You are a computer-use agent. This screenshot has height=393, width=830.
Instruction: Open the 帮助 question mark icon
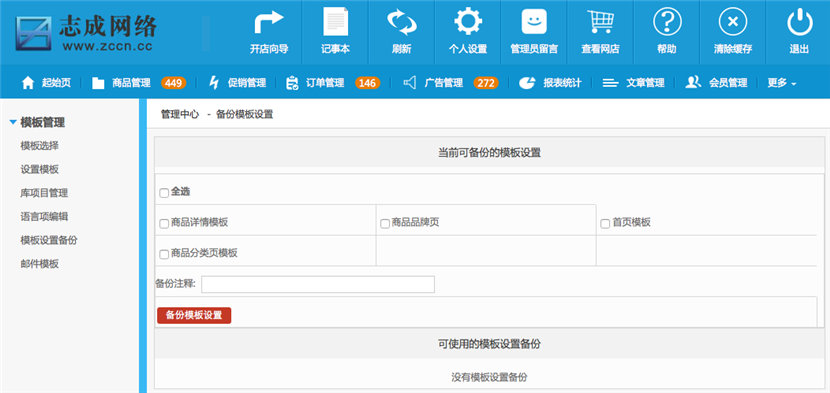point(666,22)
